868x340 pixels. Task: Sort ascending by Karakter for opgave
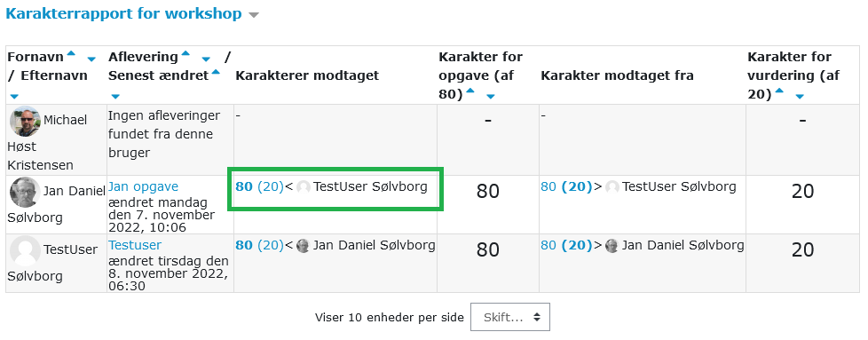[470, 91]
